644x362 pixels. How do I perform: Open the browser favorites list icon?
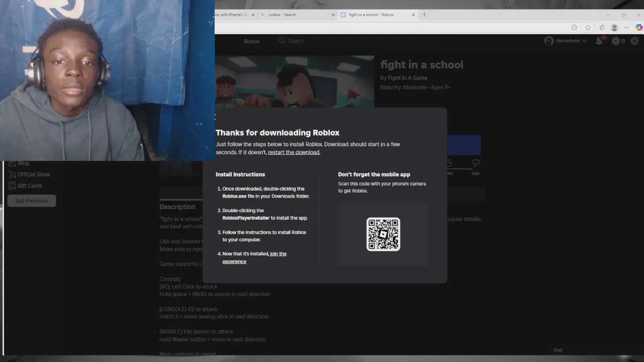(602, 28)
